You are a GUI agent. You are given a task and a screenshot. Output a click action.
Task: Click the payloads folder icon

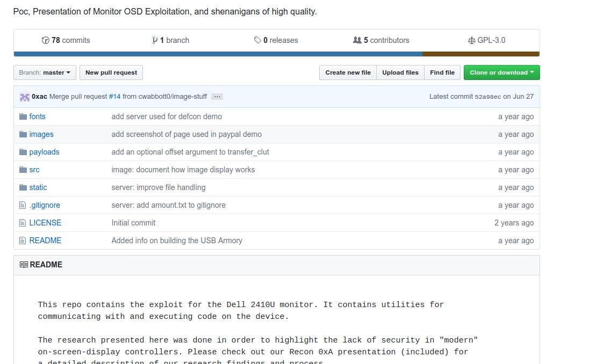point(23,152)
